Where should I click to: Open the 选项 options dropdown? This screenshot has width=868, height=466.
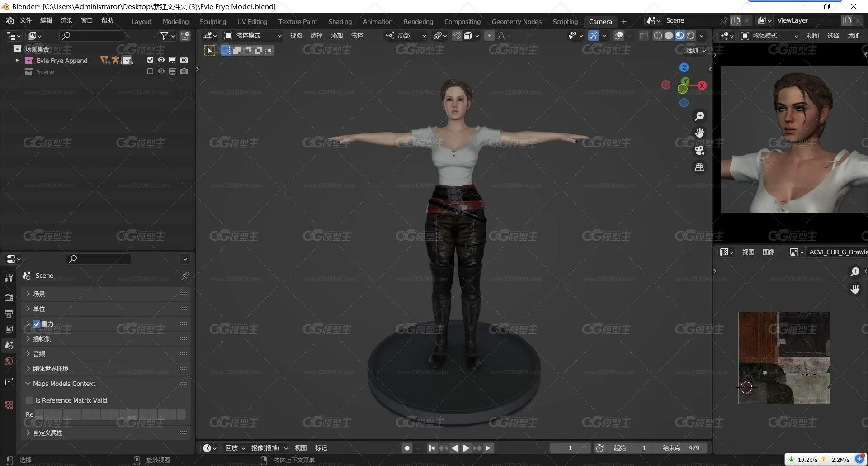click(x=696, y=50)
